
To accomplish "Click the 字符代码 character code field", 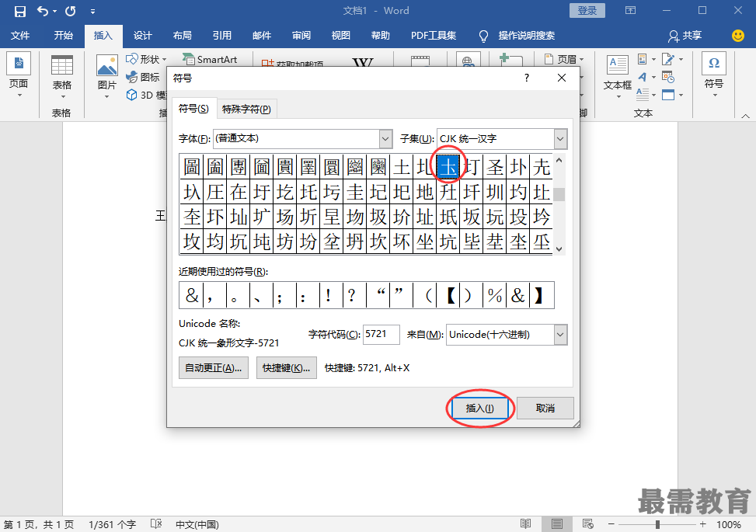I will (381, 335).
